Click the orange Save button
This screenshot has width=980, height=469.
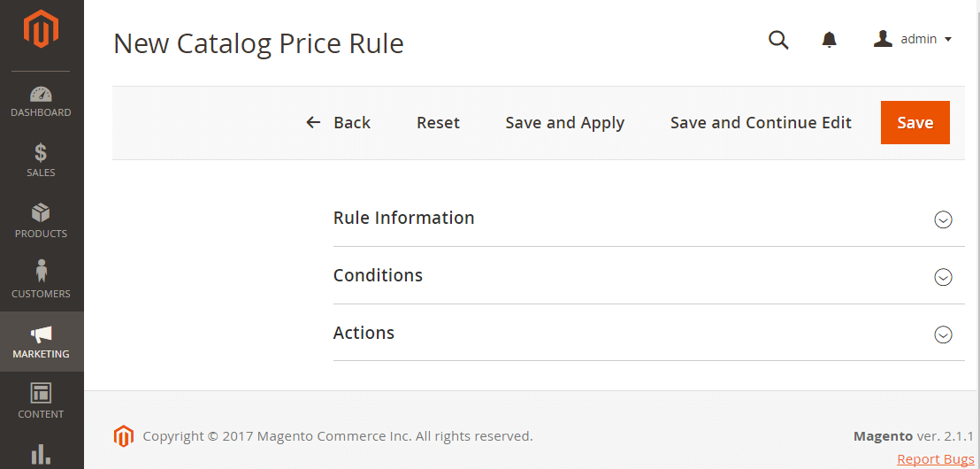coord(915,123)
